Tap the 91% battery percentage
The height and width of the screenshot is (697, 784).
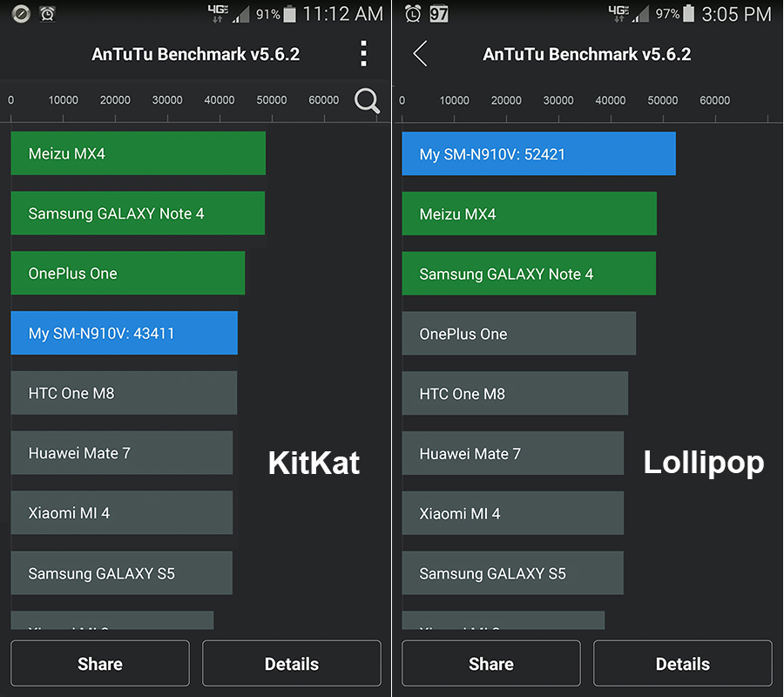(268, 15)
